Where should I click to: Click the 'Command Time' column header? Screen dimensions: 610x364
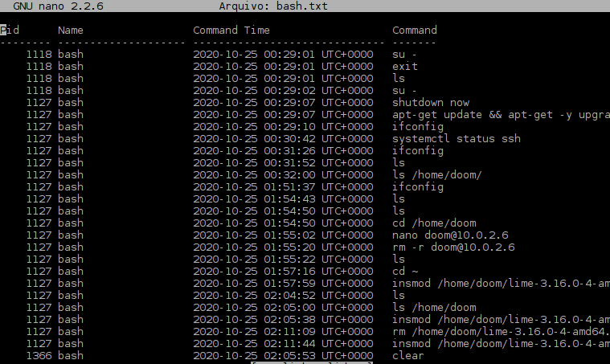point(231,31)
